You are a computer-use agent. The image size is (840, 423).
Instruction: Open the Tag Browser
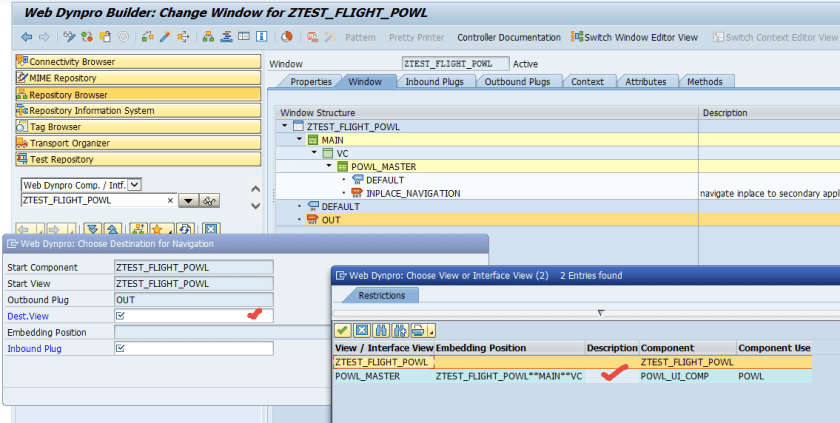(138, 127)
